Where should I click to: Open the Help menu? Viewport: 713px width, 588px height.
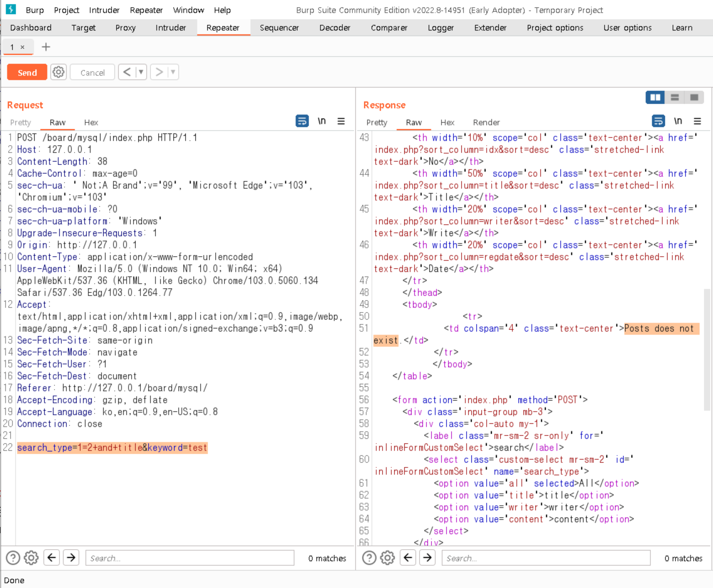pos(222,10)
